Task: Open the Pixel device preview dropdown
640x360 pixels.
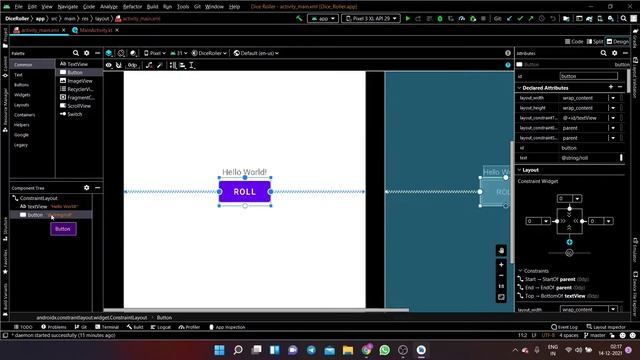Action: coord(155,53)
